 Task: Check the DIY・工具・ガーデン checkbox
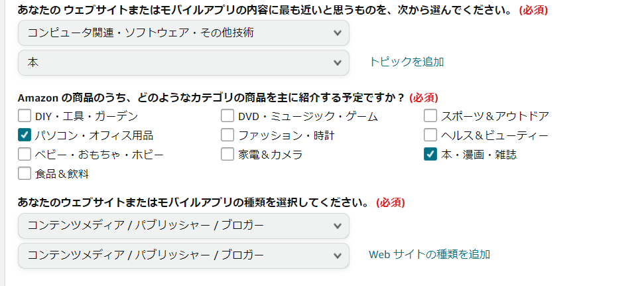click(x=25, y=116)
